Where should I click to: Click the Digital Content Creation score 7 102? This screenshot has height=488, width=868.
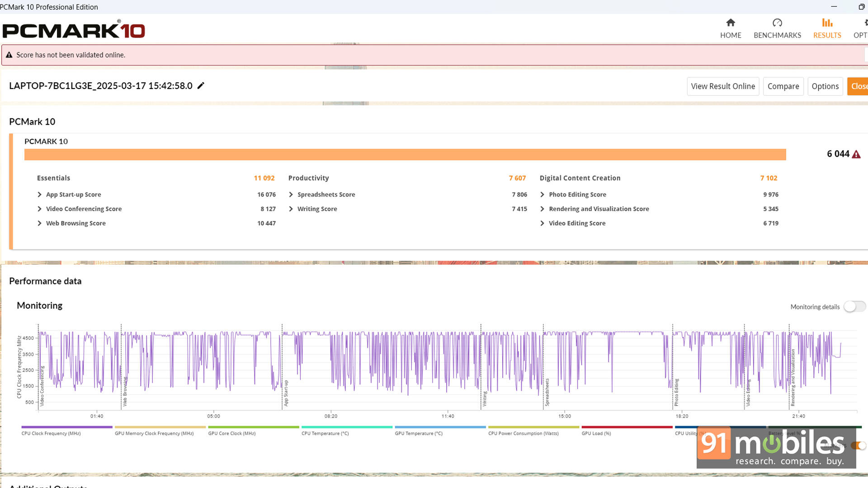tap(769, 178)
